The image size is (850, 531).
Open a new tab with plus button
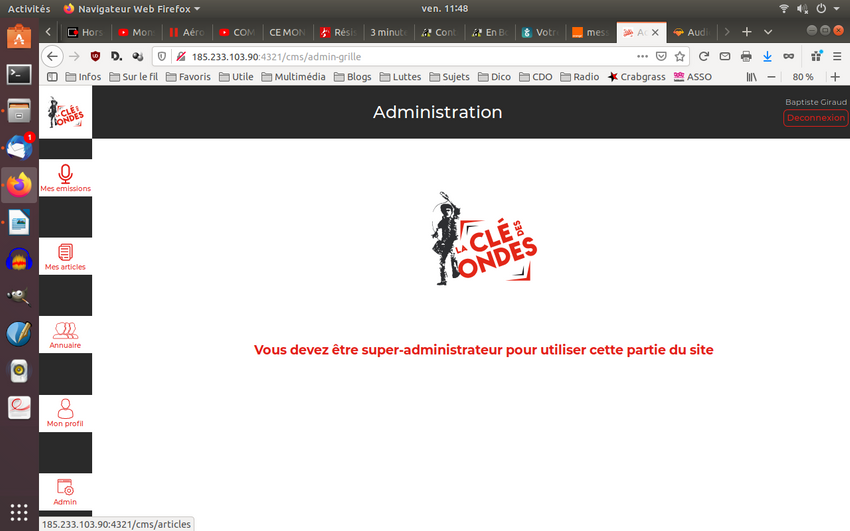(746, 32)
